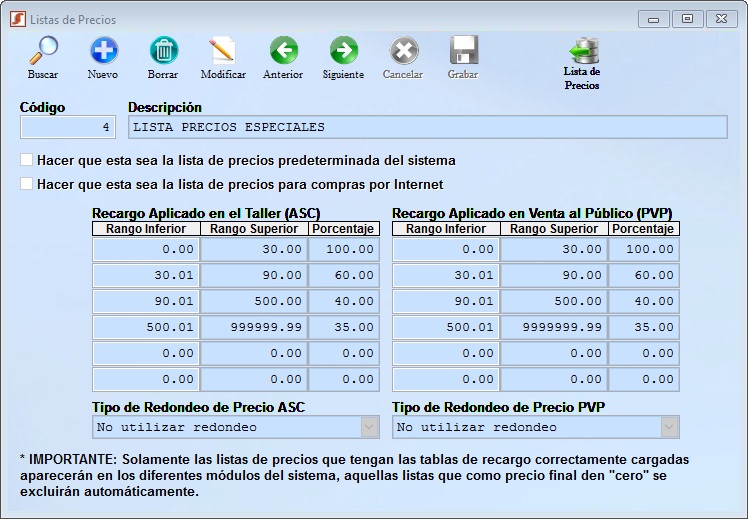Click the Grabar floppy disk icon
Image resolution: width=748 pixels, height=519 pixels.
pyautogui.click(x=463, y=52)
